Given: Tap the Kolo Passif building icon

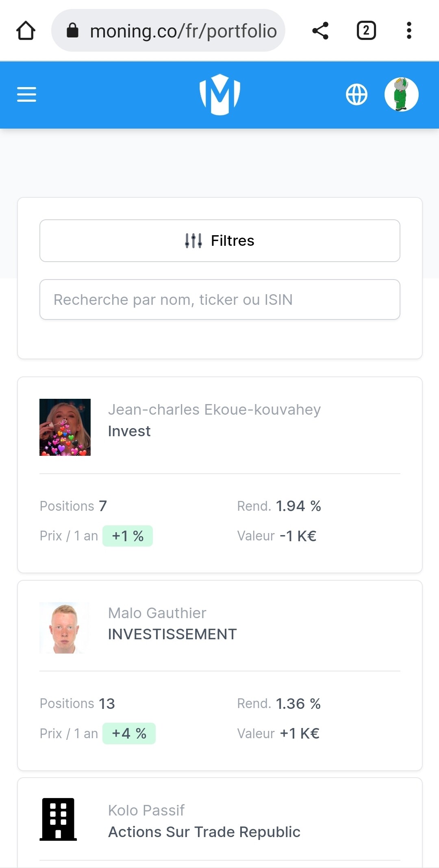Looking at the screenshot, I should pyautogui.click(x=58, y=819).
